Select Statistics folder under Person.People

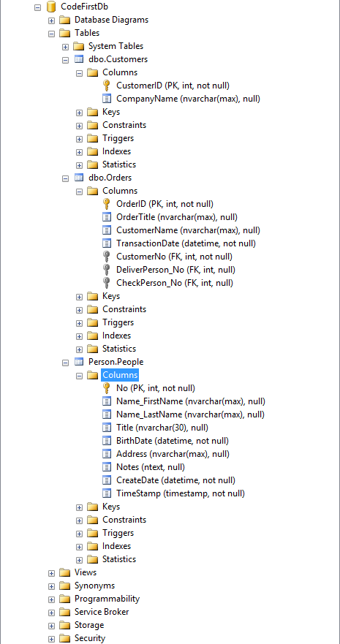tap(119, 559)
